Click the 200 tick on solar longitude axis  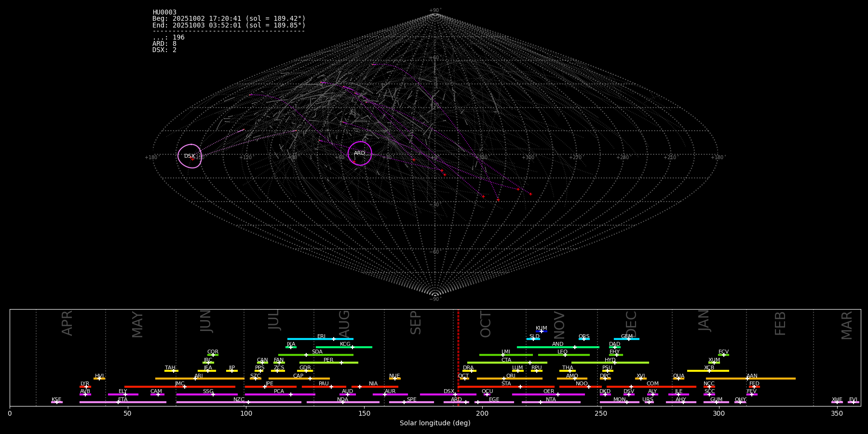click(482, 413)
